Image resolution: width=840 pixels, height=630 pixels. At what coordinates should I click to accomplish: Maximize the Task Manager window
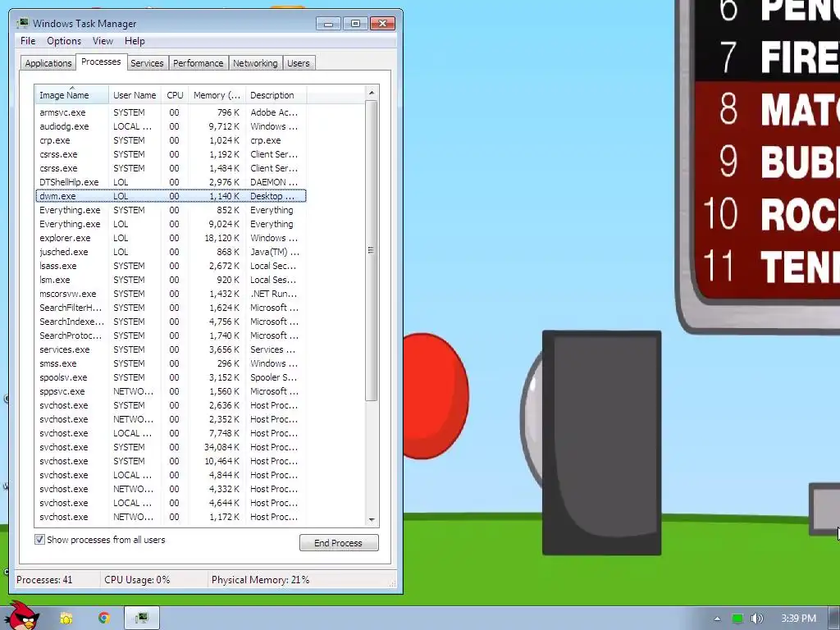(355, 24)
